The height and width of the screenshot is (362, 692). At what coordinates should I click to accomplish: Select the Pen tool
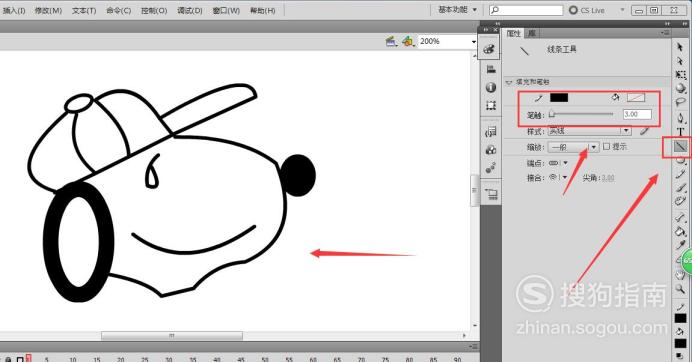681,117
